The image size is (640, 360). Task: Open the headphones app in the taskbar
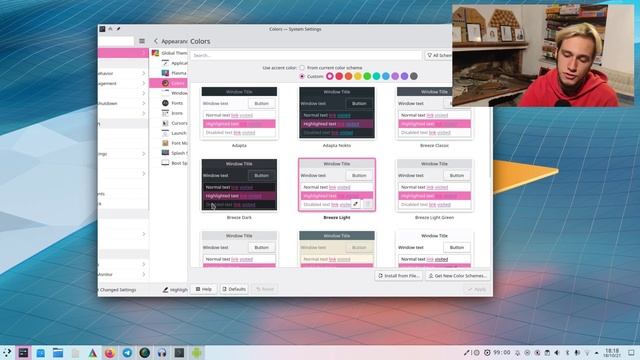(x=162, y=353)
